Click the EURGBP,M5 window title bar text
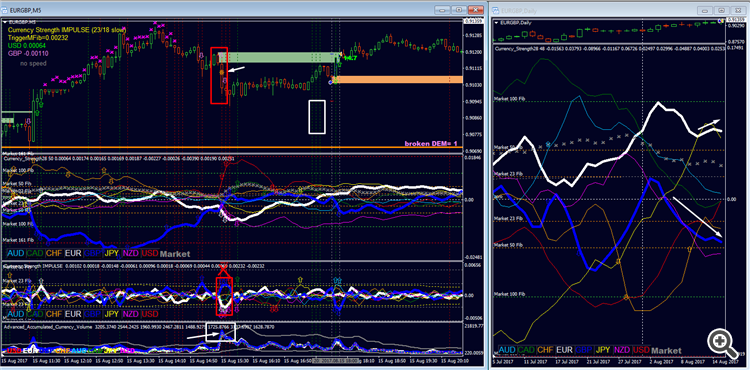Image resolution: width=750 pixels, height=370 pixels. point(25,10)
